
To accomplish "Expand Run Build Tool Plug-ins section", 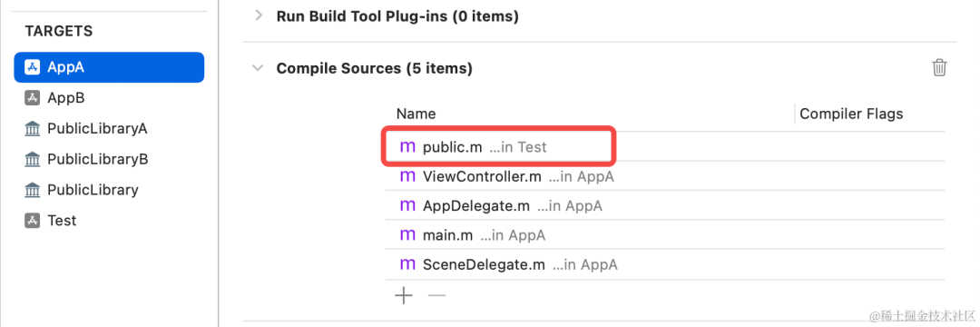I will click(258, 16).
